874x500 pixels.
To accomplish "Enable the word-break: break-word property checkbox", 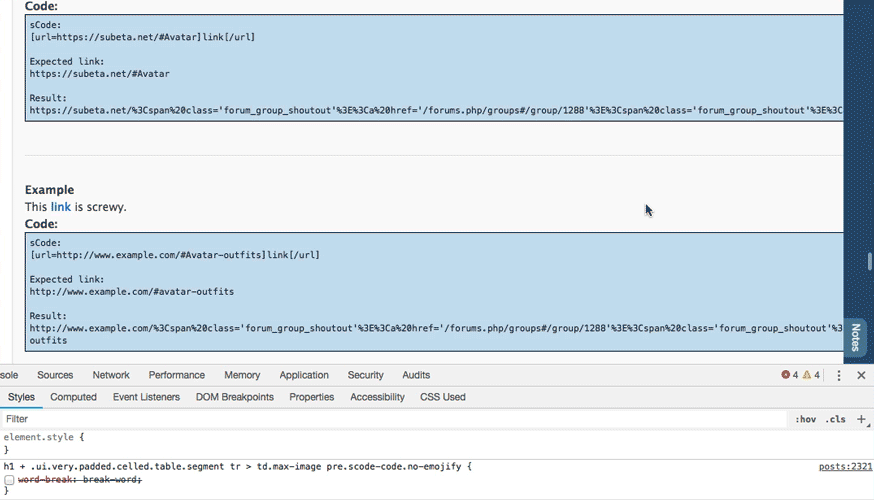I will point(9,481).
